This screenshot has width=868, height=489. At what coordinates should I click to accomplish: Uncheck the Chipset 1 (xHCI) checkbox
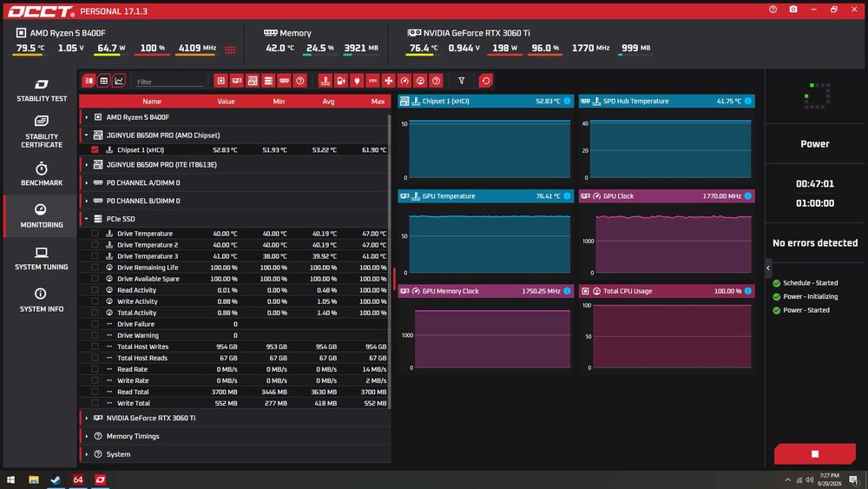click(x=95, y=149)
